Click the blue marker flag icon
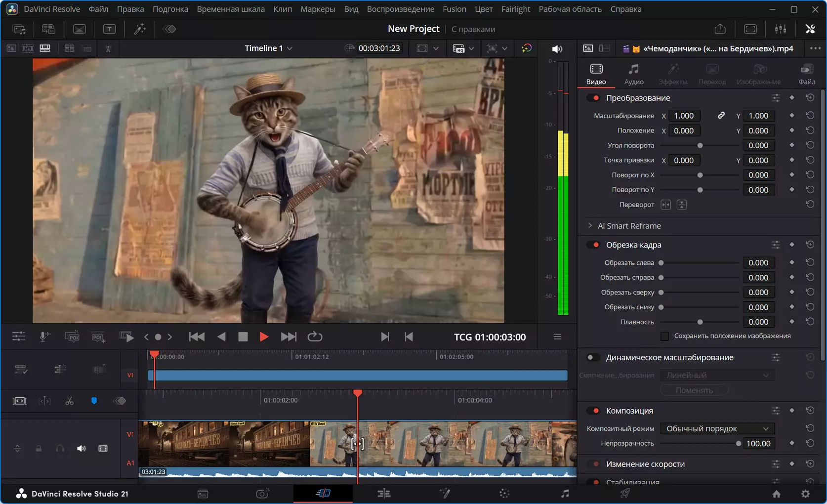The height and width of the screenshot is (504, 827). pos(94,401)
